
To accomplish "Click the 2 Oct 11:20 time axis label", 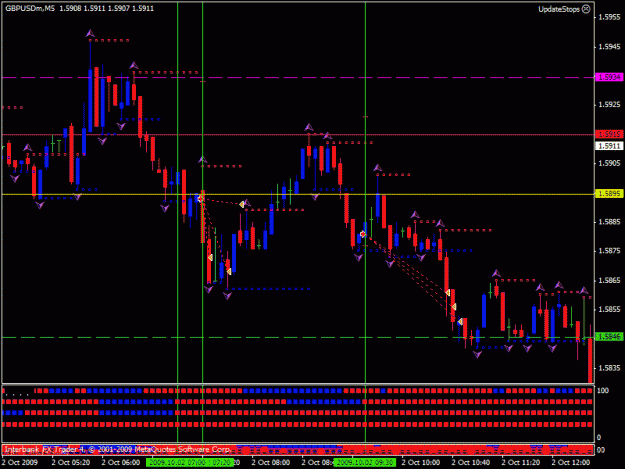I will click(x=521, y=463).
